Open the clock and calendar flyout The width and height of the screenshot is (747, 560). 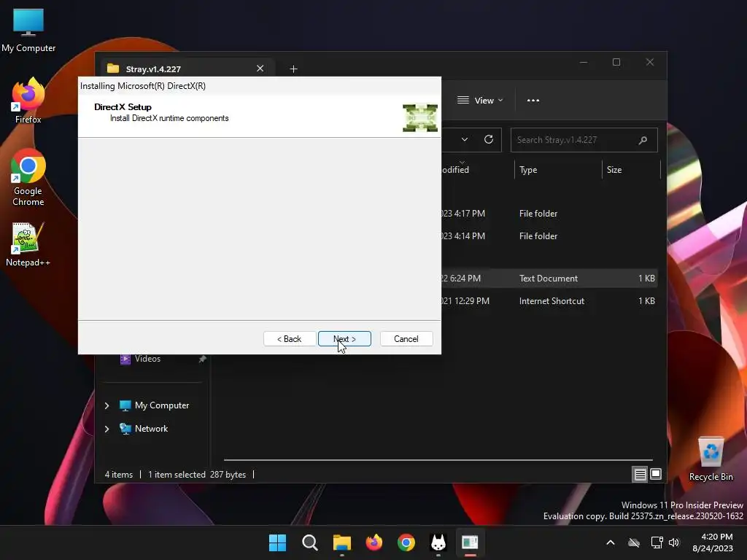click(713, 542)
